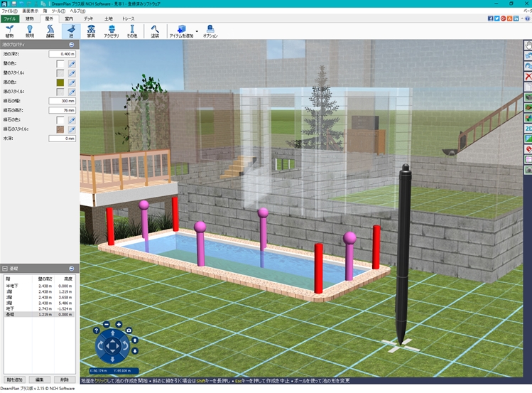This screenshot has height=393, width=532.
Task: Click the white swatch in the 縁石の色 row
Action: [x=60, y=120]
